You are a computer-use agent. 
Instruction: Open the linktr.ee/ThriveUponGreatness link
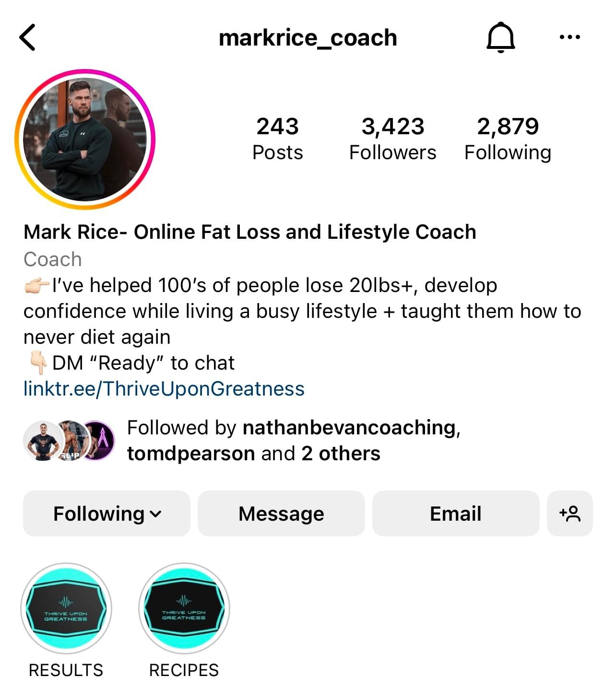pyautogui.click(x=164, y=388)
